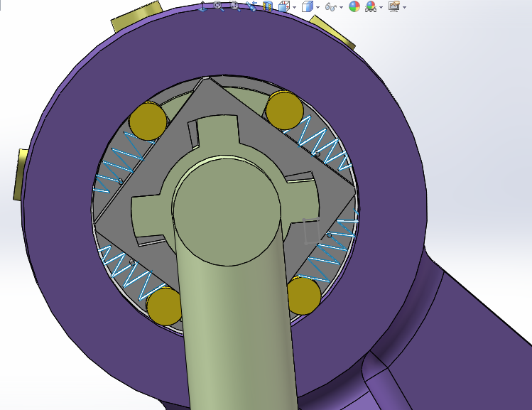Image resolution: width=532 pixels, height=410 pixels.
Task: Click the view triad orientation icon
Action: 203,6
